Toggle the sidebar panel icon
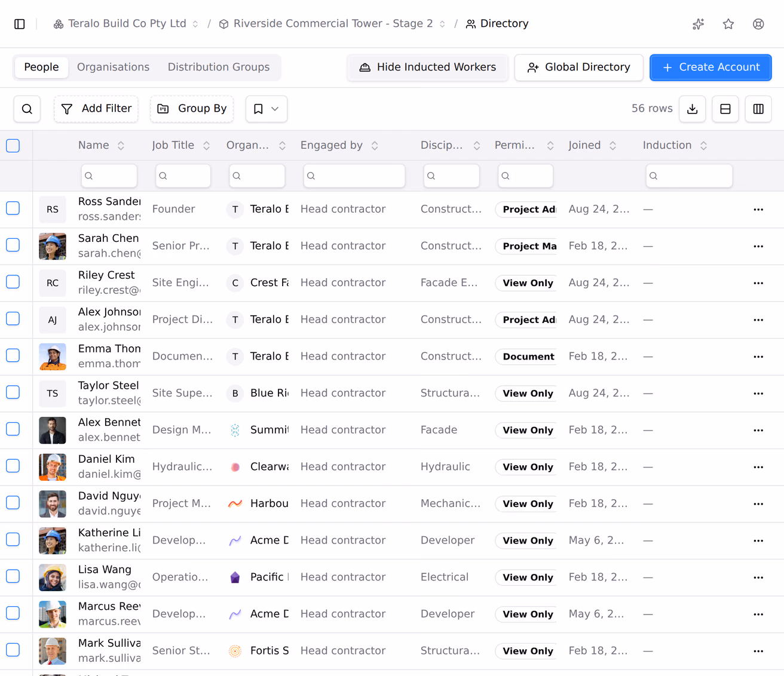The image size is (784, 676). pos(20,24)
